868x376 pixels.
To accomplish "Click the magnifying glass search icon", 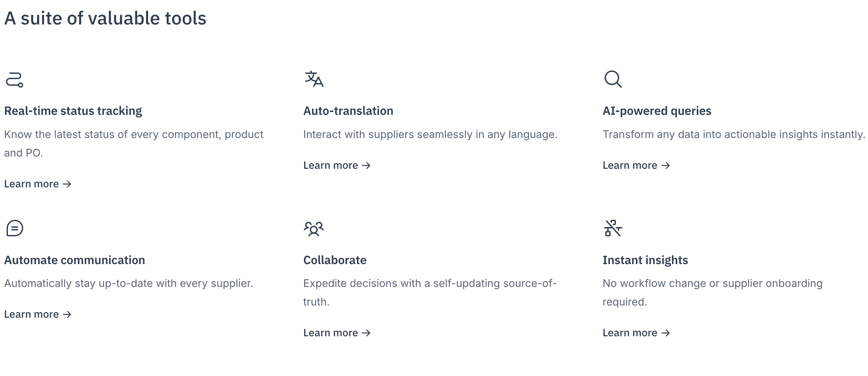I will click(x=613, y=79).
